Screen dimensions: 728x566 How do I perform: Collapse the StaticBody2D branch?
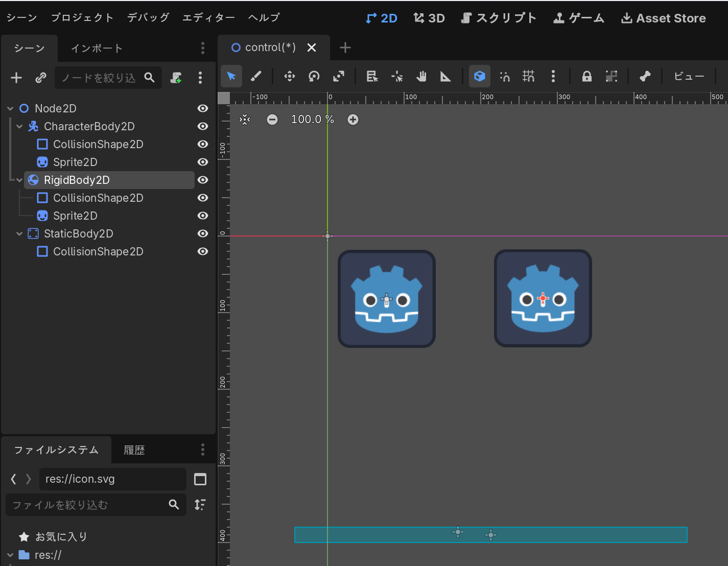(19, 233)
